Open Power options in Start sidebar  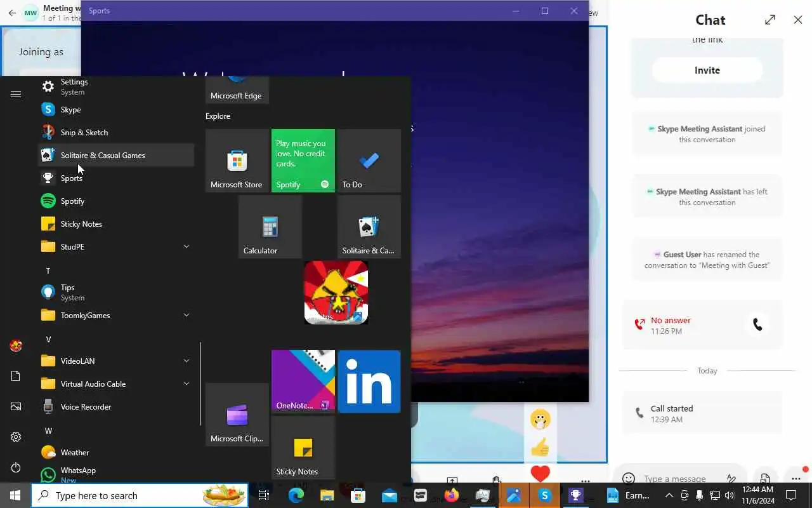pyautogui.click(x=16, y=467)
